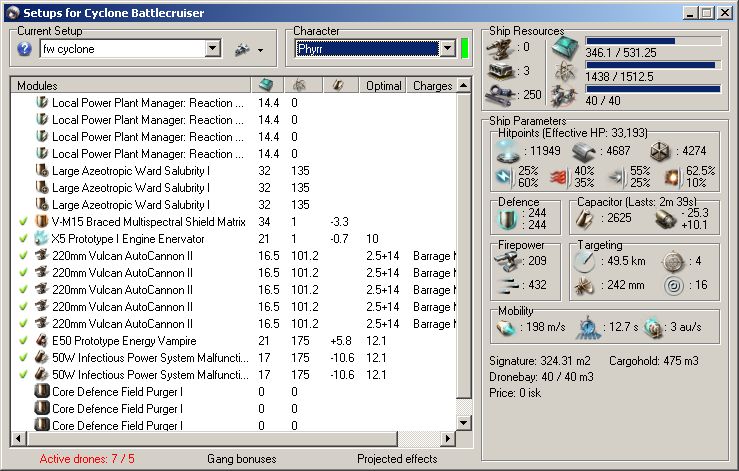Click the vertical scrollbar up arrow
Viewport: 739px width, 471px height.
(x=464, y=85)
